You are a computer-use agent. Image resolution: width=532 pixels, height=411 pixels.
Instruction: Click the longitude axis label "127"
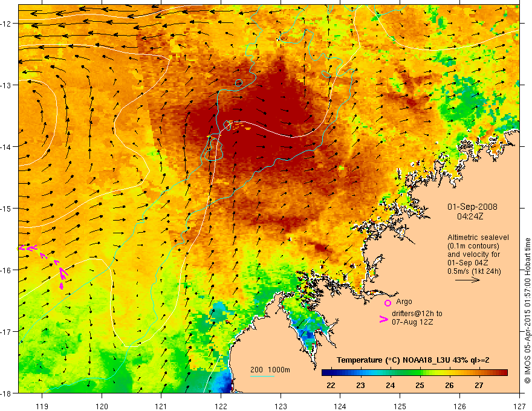click(519, 406)
